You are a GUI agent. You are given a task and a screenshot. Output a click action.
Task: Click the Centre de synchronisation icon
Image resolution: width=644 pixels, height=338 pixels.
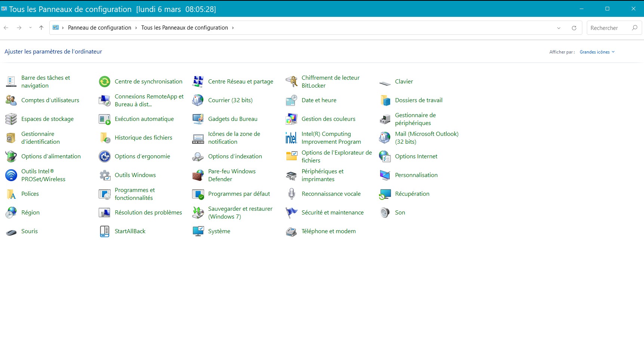(105, 82)
